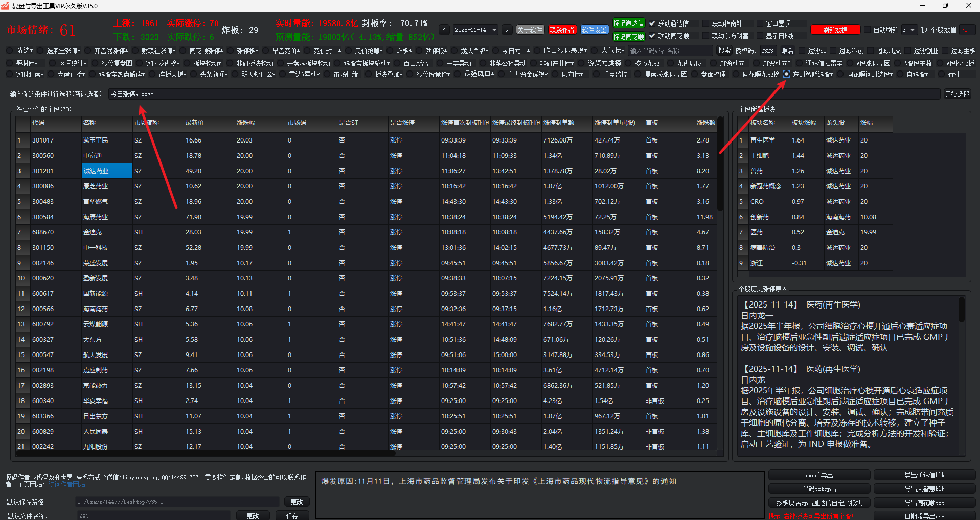
Task: Select the 人气榜* radio option
Action: (x=595, y=51)
